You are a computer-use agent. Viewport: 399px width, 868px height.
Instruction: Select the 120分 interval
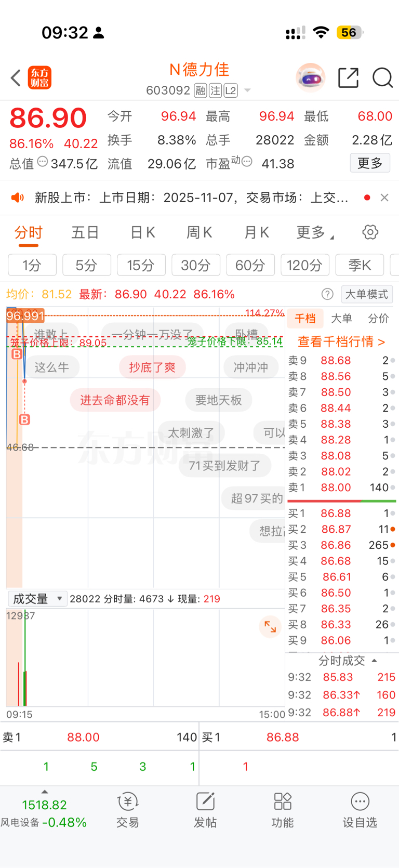[x=305, y=265]
